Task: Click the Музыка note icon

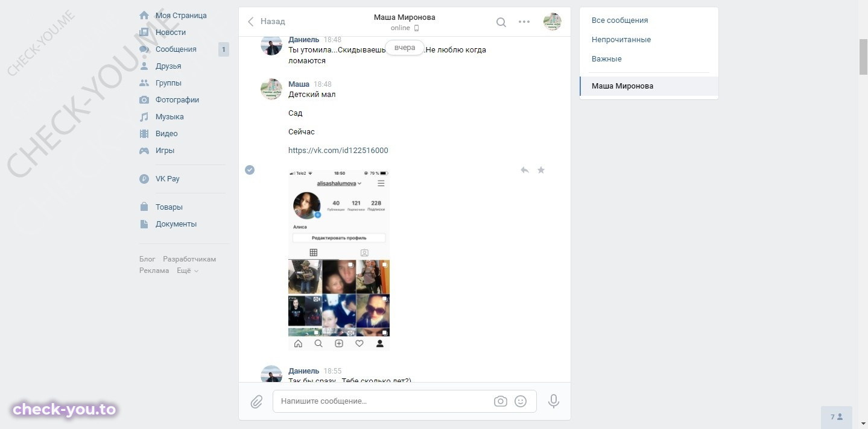Action: [x=144, y=116]
